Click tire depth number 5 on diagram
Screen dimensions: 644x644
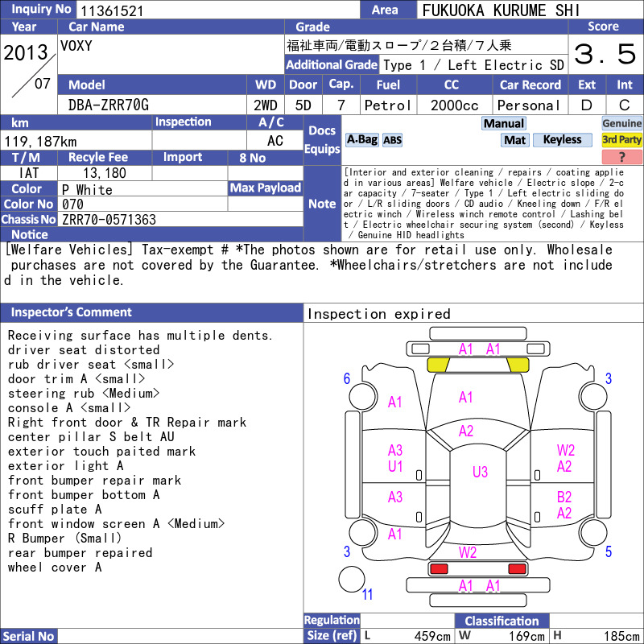[x=609, y=551]
